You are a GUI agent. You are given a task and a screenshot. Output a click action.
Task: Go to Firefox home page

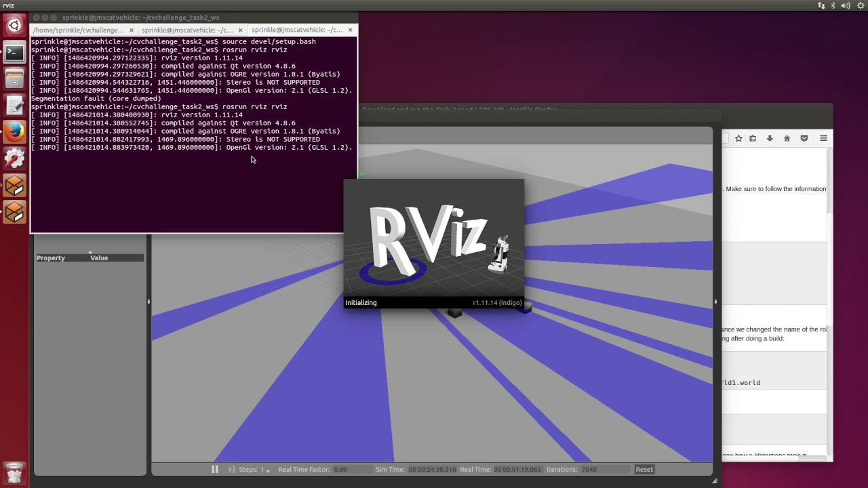click(787, 138)
